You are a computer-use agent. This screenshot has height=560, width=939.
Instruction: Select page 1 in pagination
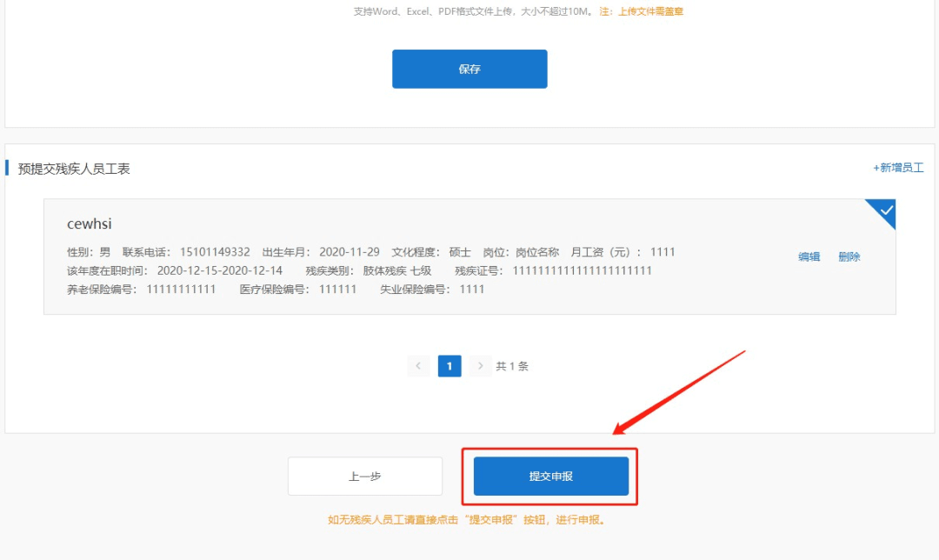click(x=449, y=366)
